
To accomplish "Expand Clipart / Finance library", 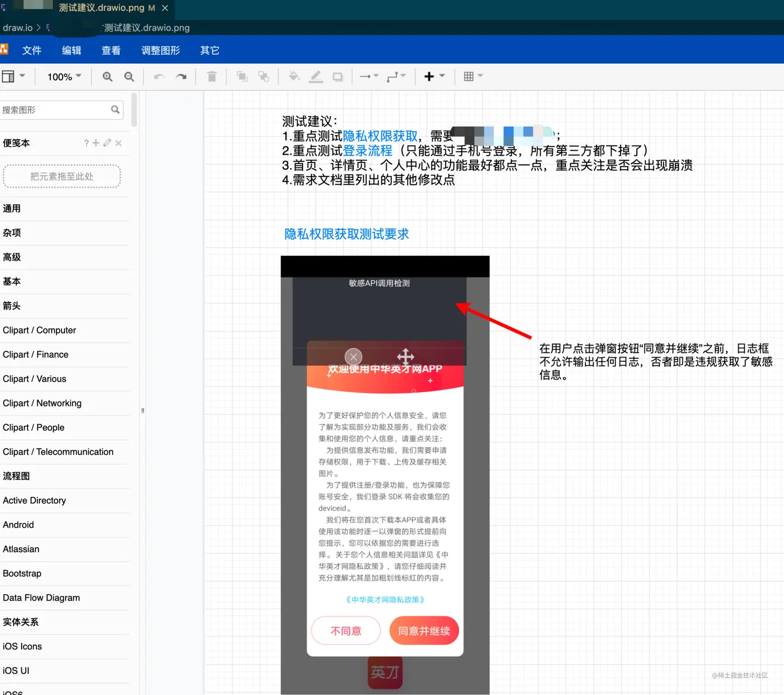I will click(65, 355).
